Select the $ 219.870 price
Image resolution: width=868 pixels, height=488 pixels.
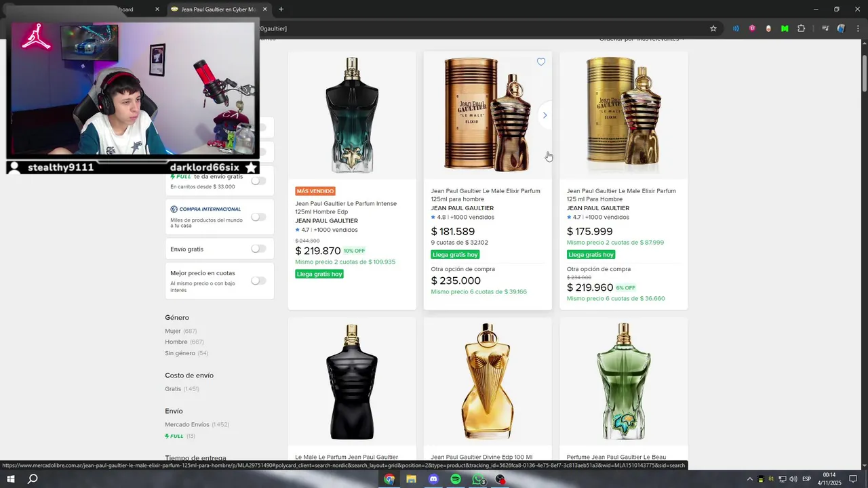click(318, 251)
